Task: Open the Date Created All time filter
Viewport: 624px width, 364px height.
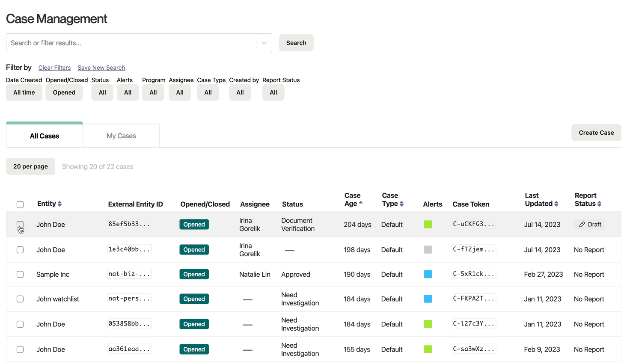Action: pyautogui.click(x=24, y=92)
